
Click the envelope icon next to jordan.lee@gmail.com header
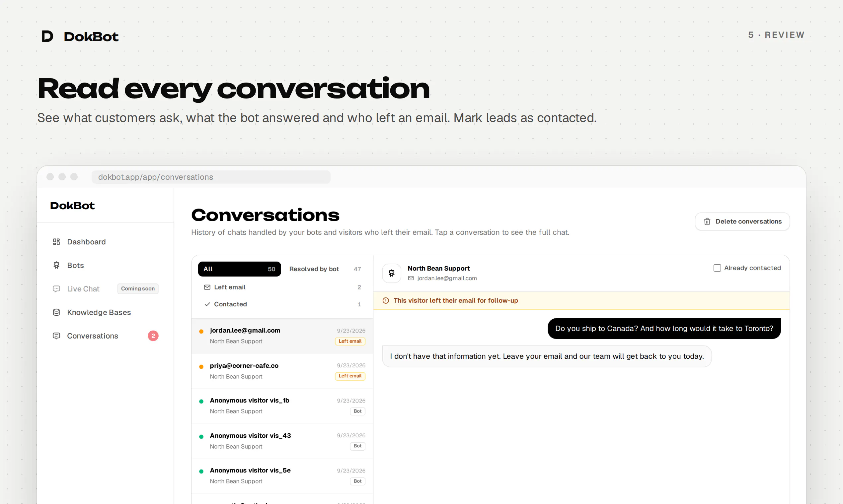point(411,278)
